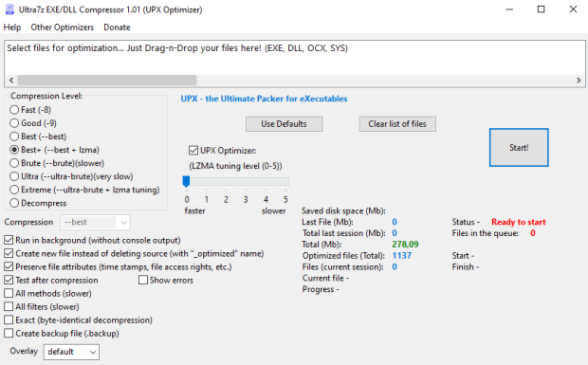Click the Ultra7z app icon in title bar
This screenshot has width=588, height=365.
click(9, 9)
